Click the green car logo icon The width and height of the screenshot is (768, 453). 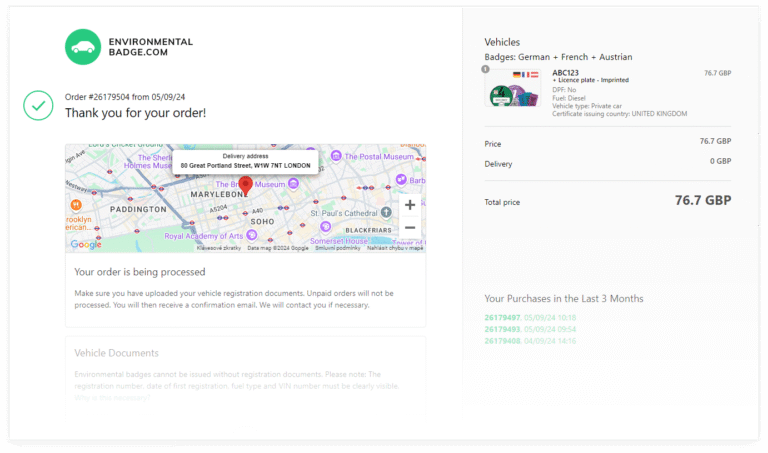83,47
